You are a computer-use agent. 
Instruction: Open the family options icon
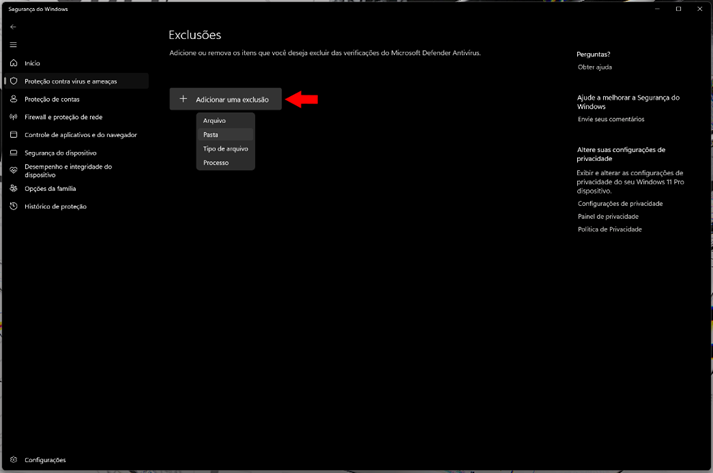[14, 188]
